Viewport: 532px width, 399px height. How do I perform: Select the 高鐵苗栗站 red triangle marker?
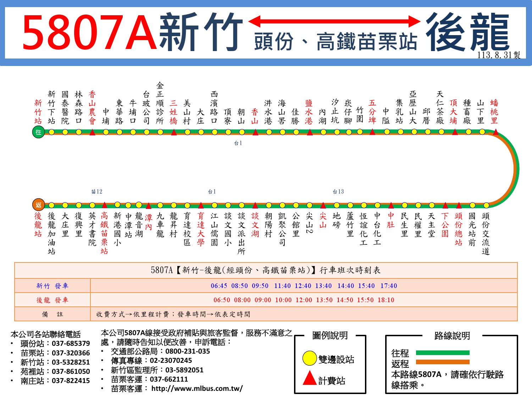click(x=104, y=205)
